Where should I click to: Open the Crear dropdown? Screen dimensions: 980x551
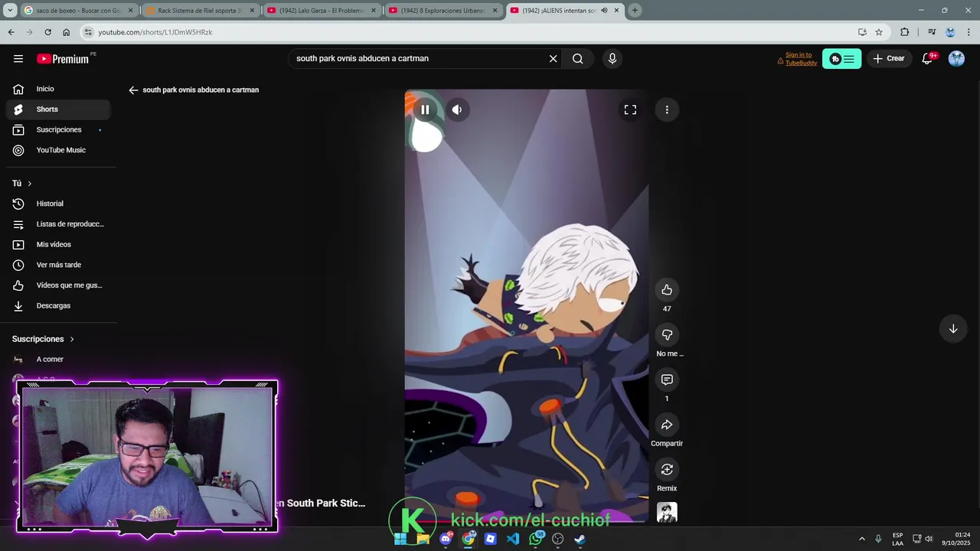tap(888, 59)
